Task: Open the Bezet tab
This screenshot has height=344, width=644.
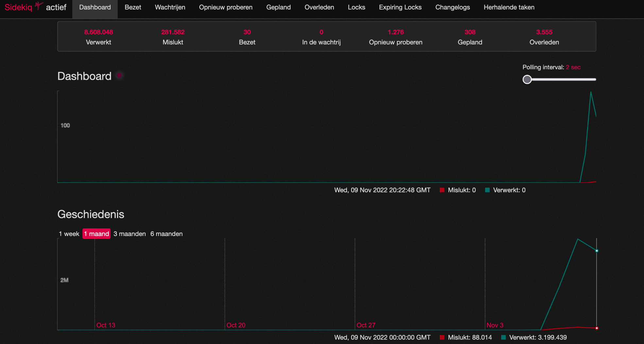Action: [x=133, y=7]
